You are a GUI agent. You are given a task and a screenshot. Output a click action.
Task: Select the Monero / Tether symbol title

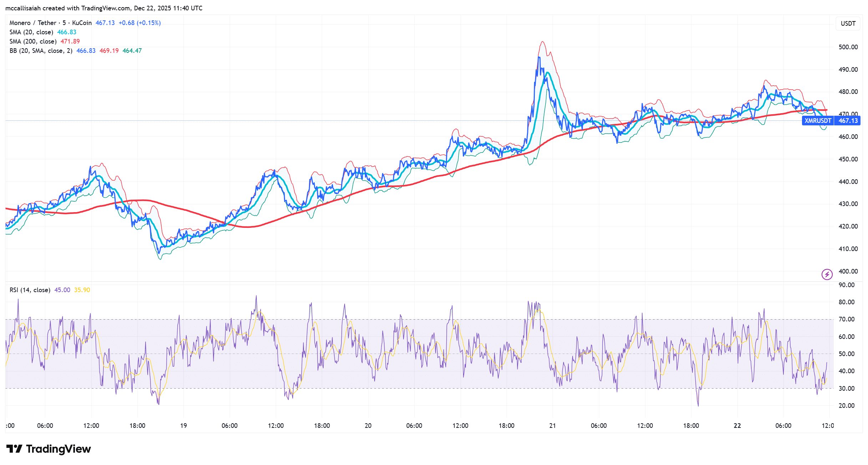point(33,23)
